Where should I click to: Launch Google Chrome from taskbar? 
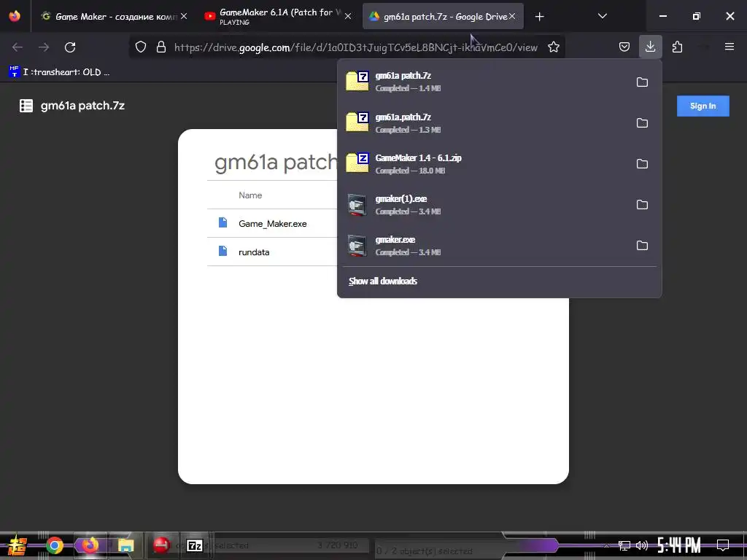pyautogui.click(x=54, y=545)
